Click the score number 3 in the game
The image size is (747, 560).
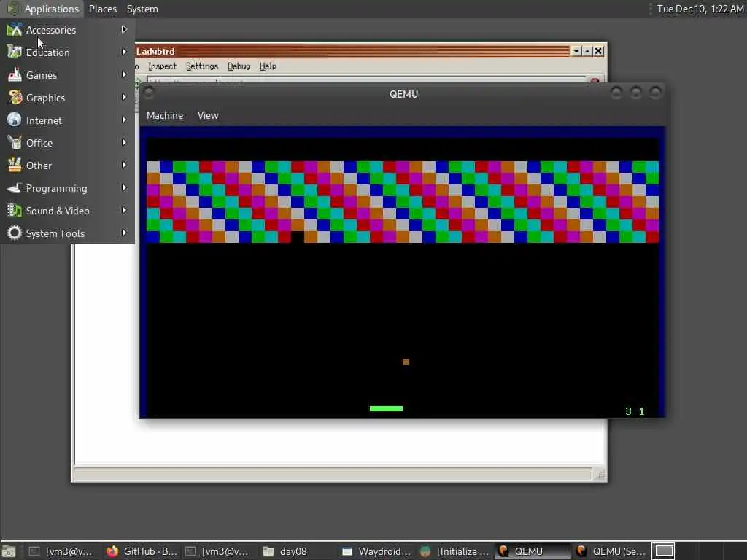click(628, 411)
